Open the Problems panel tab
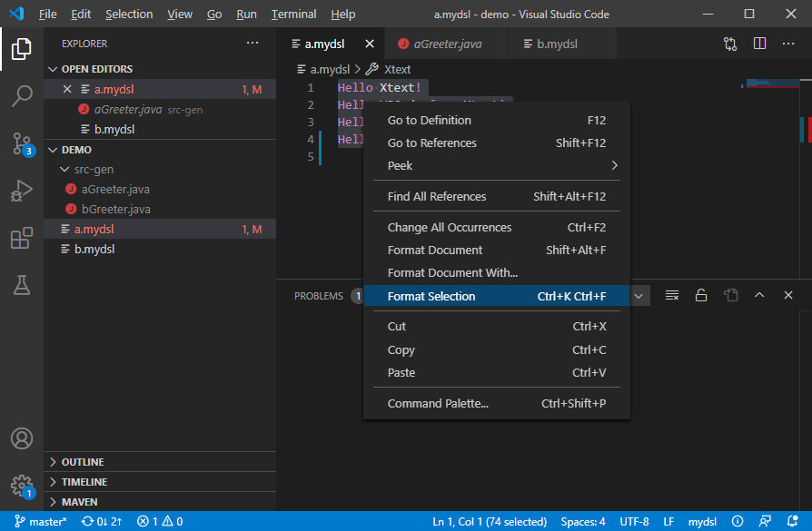 pyautogui.click(x=319, y=296)
